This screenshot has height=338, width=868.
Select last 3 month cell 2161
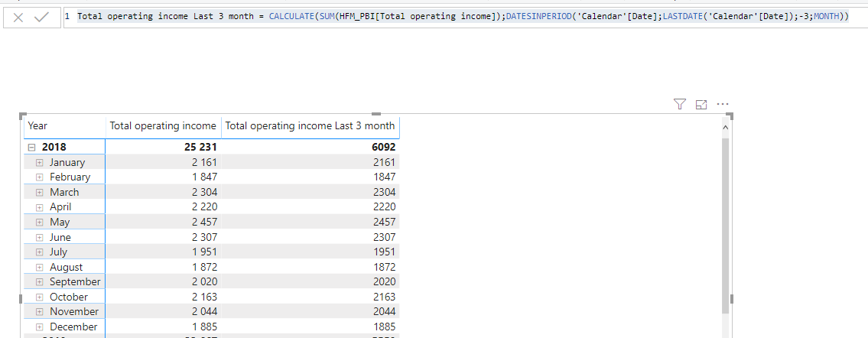pyautogui.click(x=385, y=162)
